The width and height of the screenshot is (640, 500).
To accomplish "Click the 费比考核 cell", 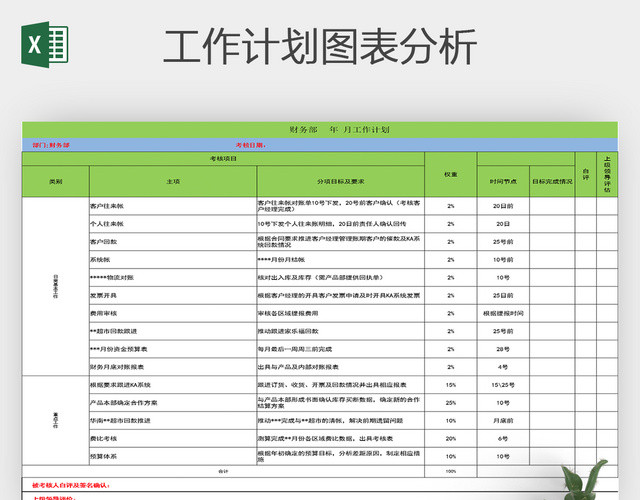I will (x=173, y=438).
